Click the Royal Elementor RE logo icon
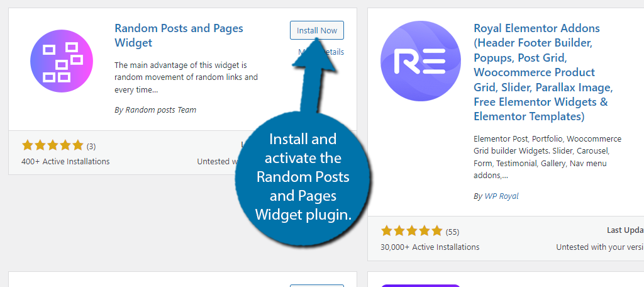This screenshot has height=287, width=644. (x=421, y=61)
